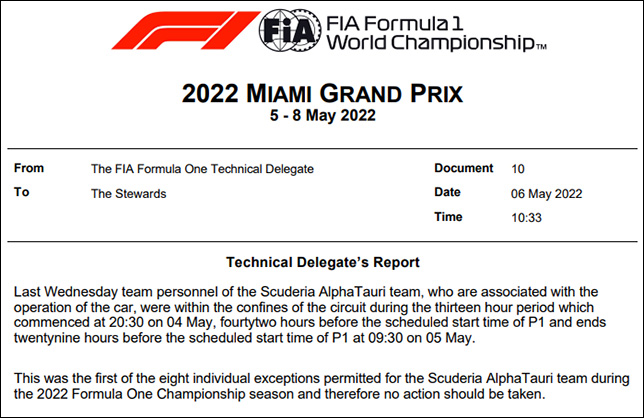Select The Stewards recipient text
This screenshot has height=418, width=644.
pyautogui.click(x=129, y=193)
